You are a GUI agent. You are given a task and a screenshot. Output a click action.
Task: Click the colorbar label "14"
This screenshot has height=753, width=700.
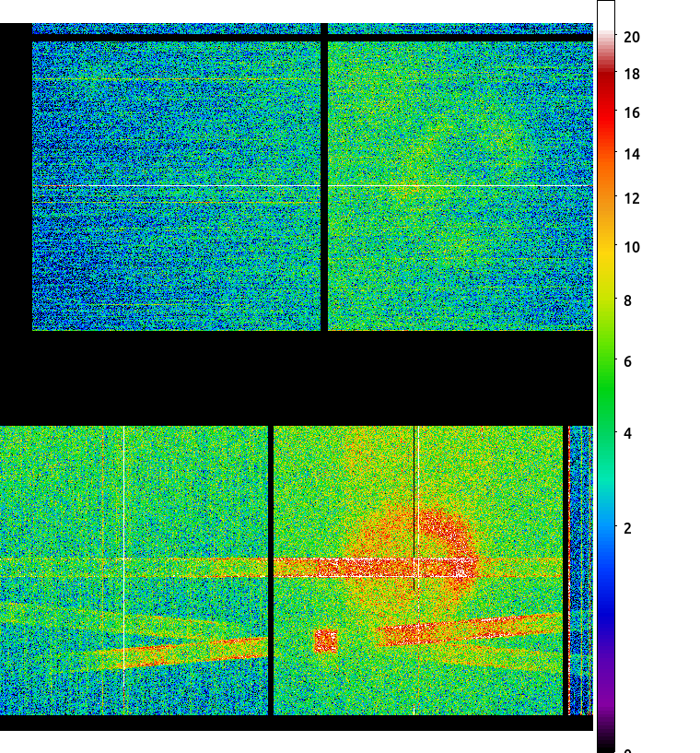coord(632,154)
